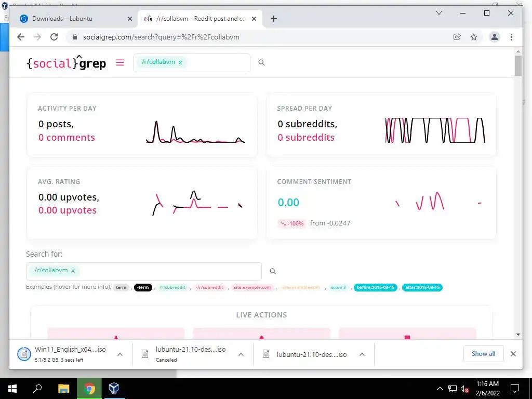Image resolution: width=532 pixels, height=399 pixels.
Task: Click the muted volume tray icon
Action: (x=464, y=389)
